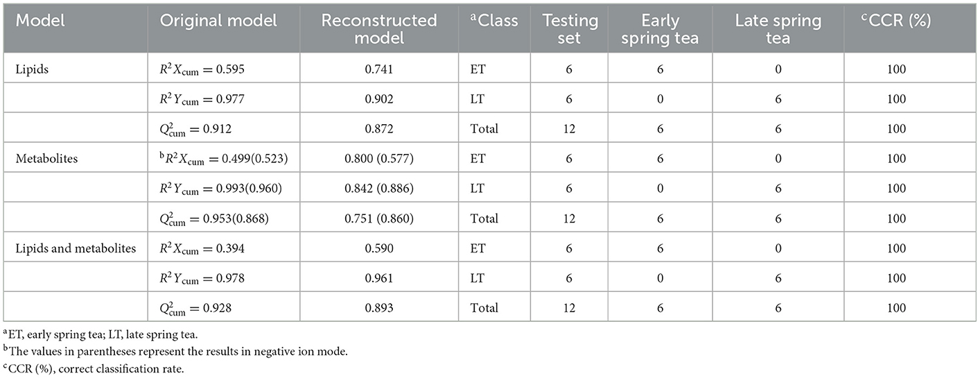Click the "Testing set" column header
This screenshot has width=980, height=378.
[568, 29]
